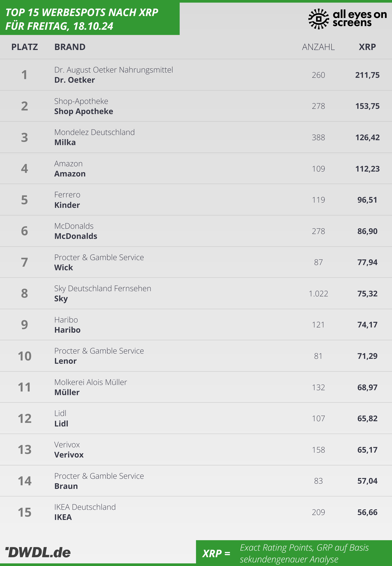
Task: Click Sky's spot count 1.022
Action: coord(318,294)
